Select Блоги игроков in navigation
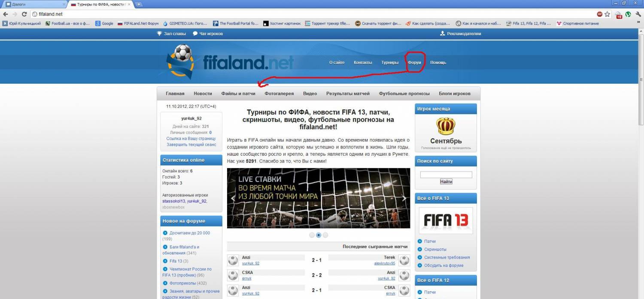Viewport: 644px width, 299px height. (455, 94)
